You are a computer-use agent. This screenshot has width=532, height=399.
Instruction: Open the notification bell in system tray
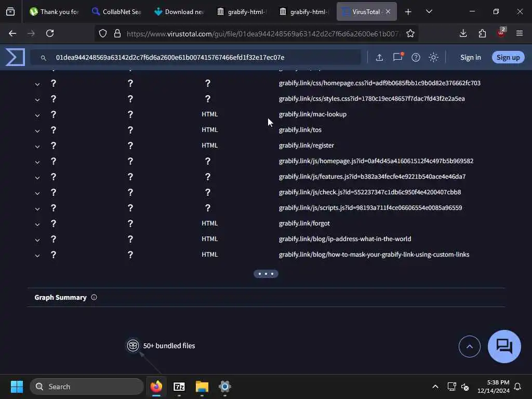click(517, 387)
